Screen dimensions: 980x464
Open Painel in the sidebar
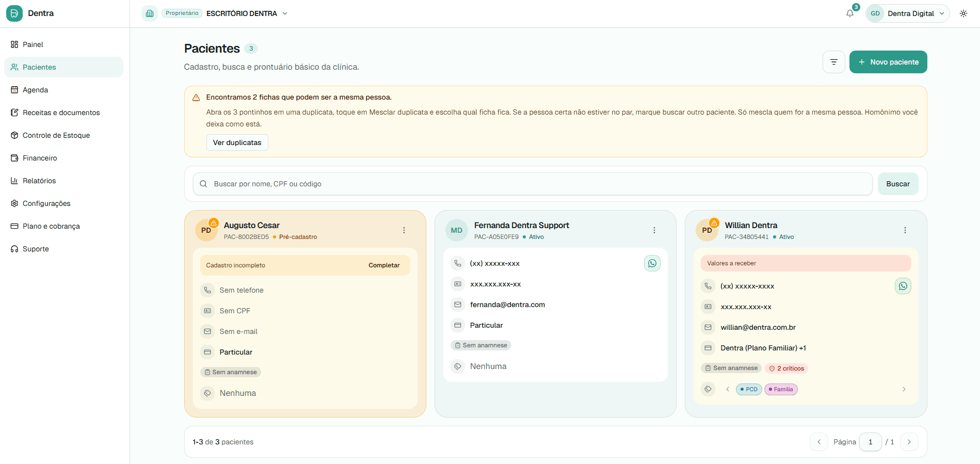click(x=63, y=44)
